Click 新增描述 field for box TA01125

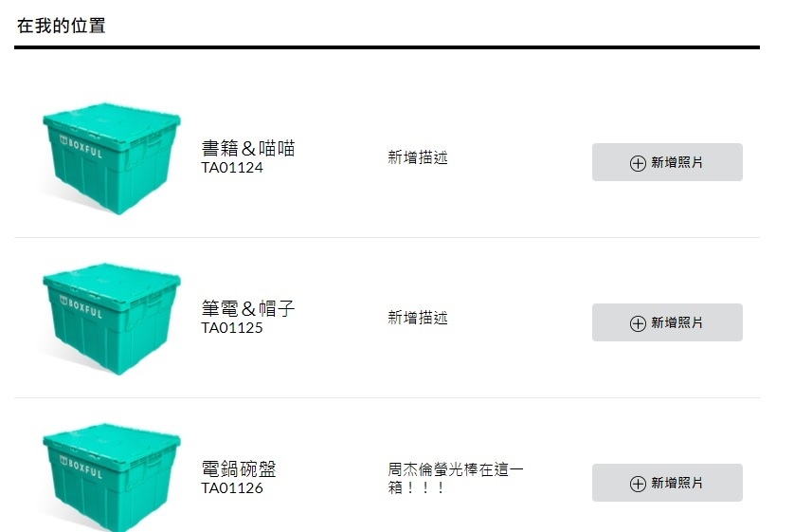click(x=418, y=318)
